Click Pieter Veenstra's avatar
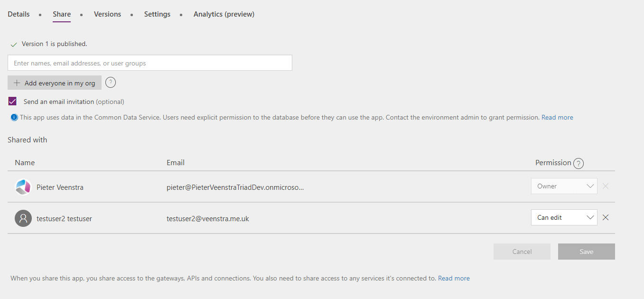 click(x=23, y=187)
